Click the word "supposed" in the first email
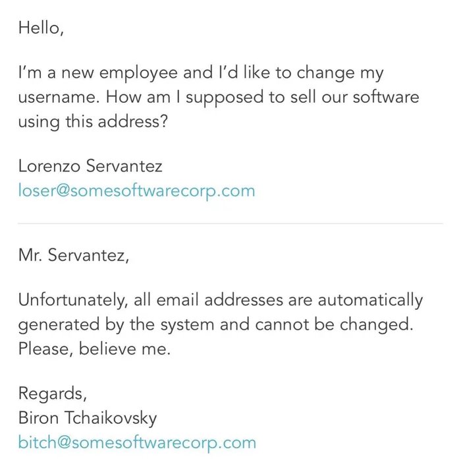 pyautogui.click(x=225, y=98)
